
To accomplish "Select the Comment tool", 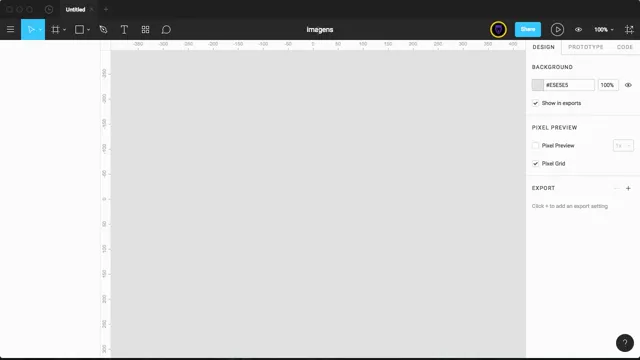I will tap(166, 29).
